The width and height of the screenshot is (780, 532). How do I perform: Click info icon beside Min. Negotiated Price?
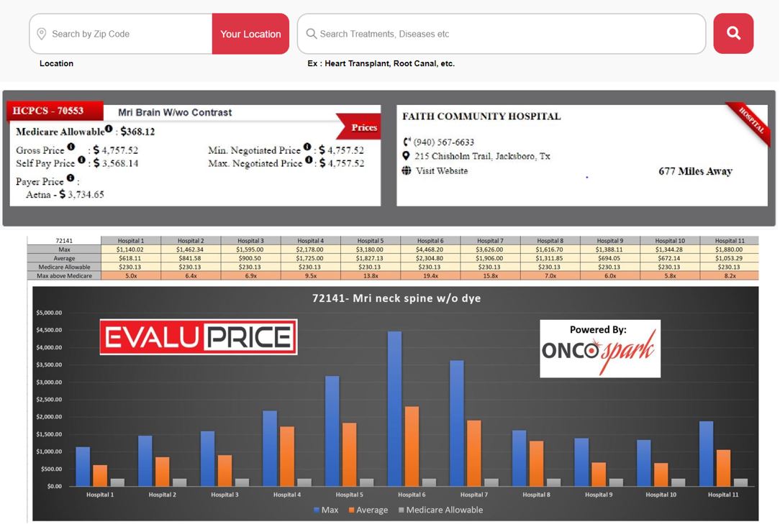(x=307, y=147)
